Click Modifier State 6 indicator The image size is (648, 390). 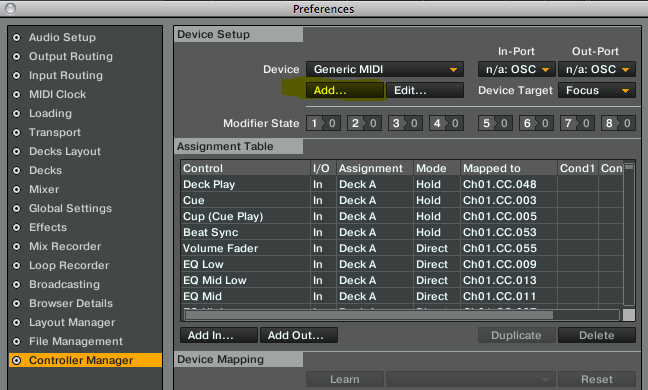click(536, 123)
